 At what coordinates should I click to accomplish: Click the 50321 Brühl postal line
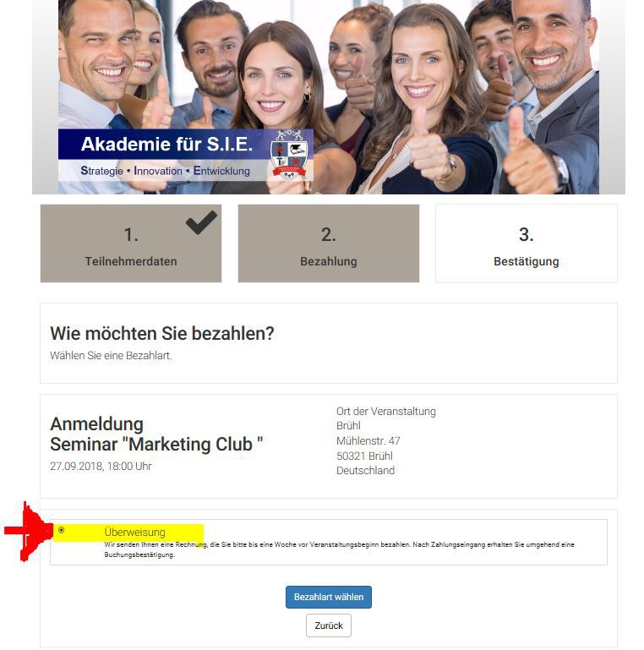pos(364,456)
